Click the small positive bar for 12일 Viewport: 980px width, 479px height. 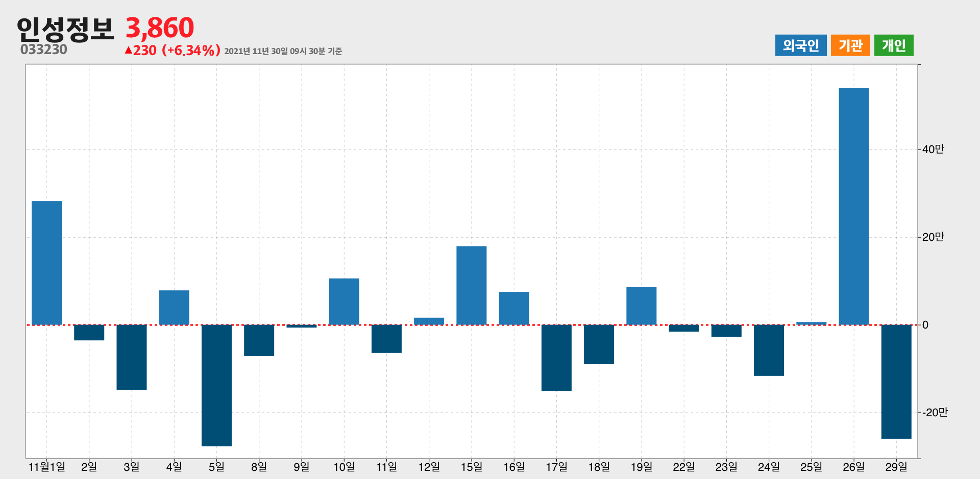[429, 321]
